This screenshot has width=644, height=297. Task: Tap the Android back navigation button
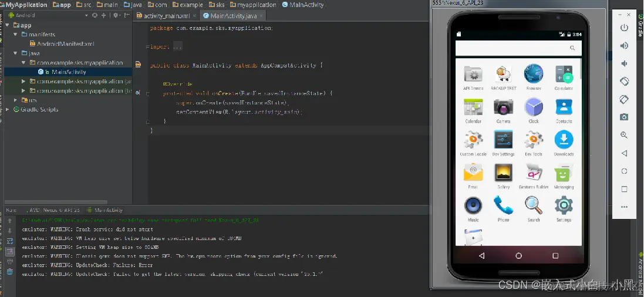(482, 255)
